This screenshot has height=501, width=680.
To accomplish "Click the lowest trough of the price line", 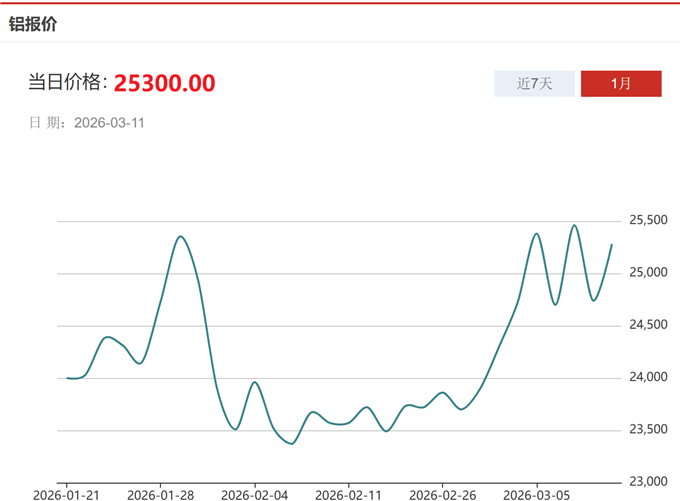I will pos(291,443).
